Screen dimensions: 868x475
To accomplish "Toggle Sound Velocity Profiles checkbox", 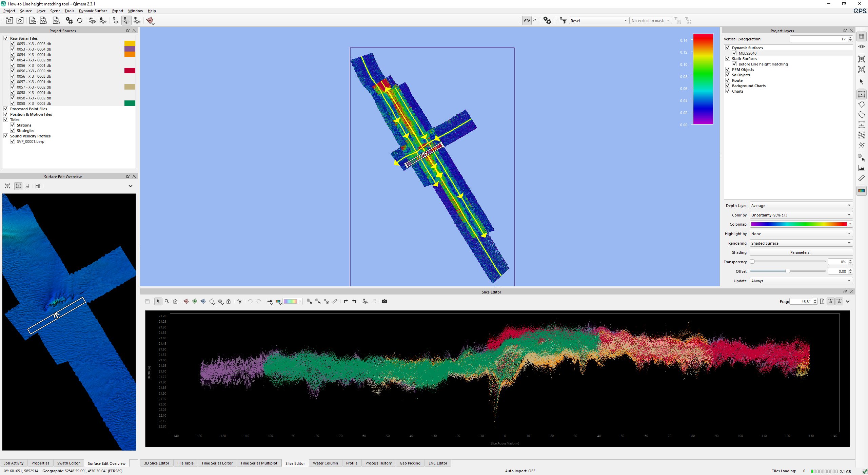I will pos(6,136).
